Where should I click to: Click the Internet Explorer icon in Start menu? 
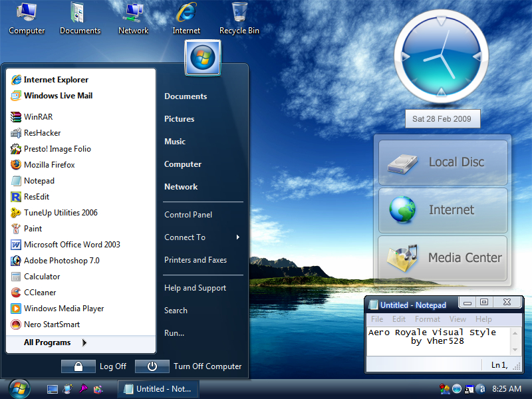(x=16, y=80)
